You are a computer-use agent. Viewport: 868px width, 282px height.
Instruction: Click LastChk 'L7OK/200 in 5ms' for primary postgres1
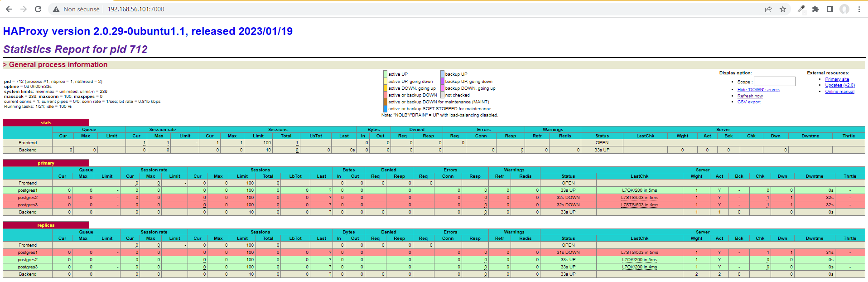(639, 190)
